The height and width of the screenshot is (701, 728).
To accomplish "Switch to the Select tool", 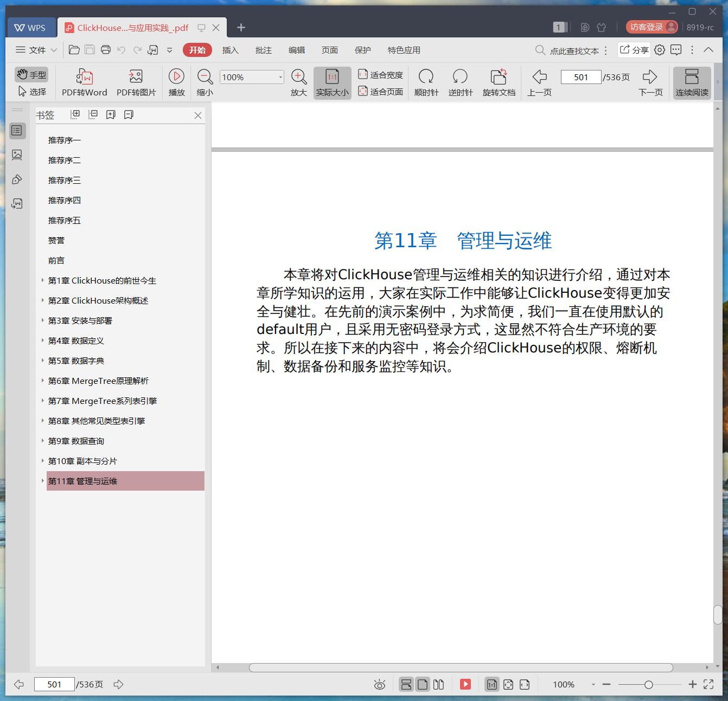I will coord(31,92).
